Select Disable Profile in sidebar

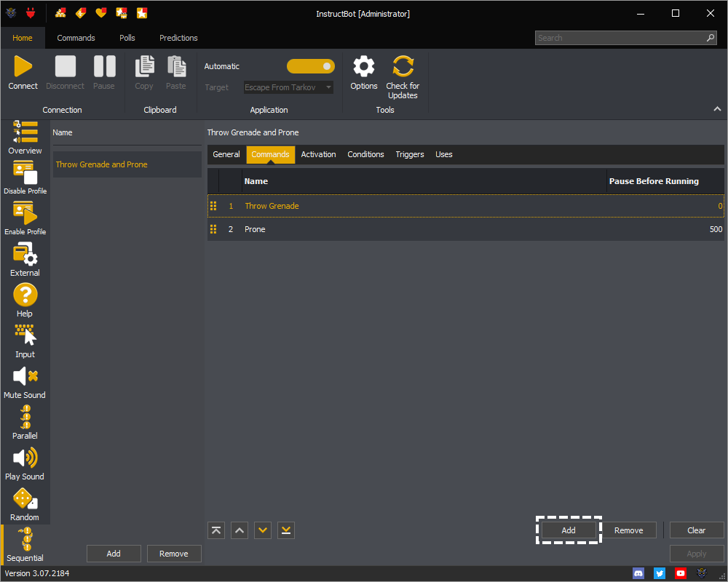[25, 178]
